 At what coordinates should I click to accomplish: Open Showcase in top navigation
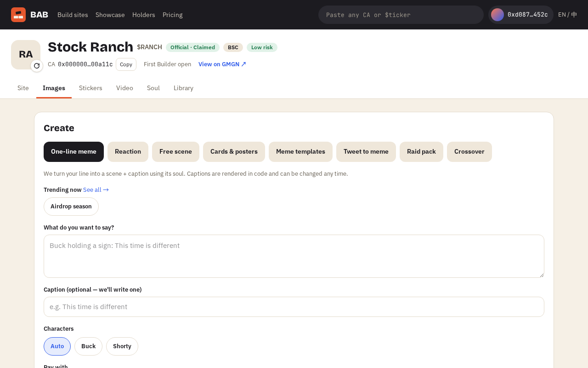110,15
